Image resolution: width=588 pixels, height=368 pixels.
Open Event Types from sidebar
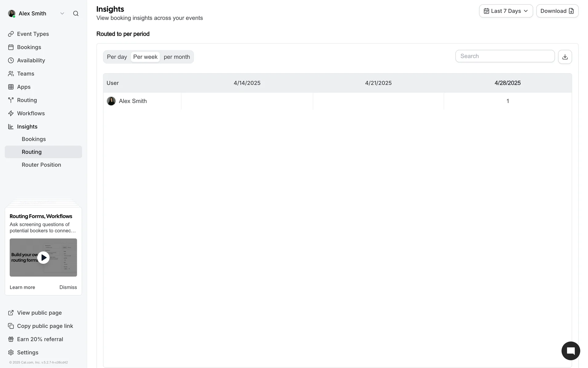(33, 34)
